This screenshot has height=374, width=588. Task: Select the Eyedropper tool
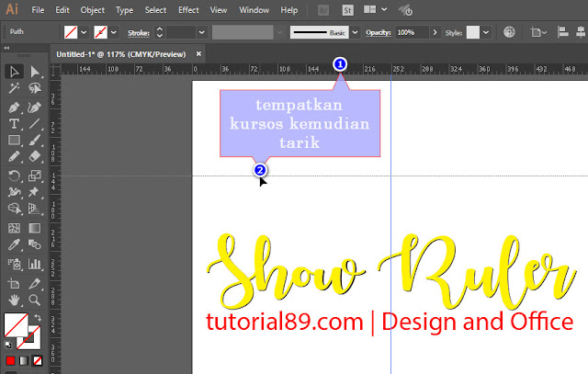pos(15,244)
